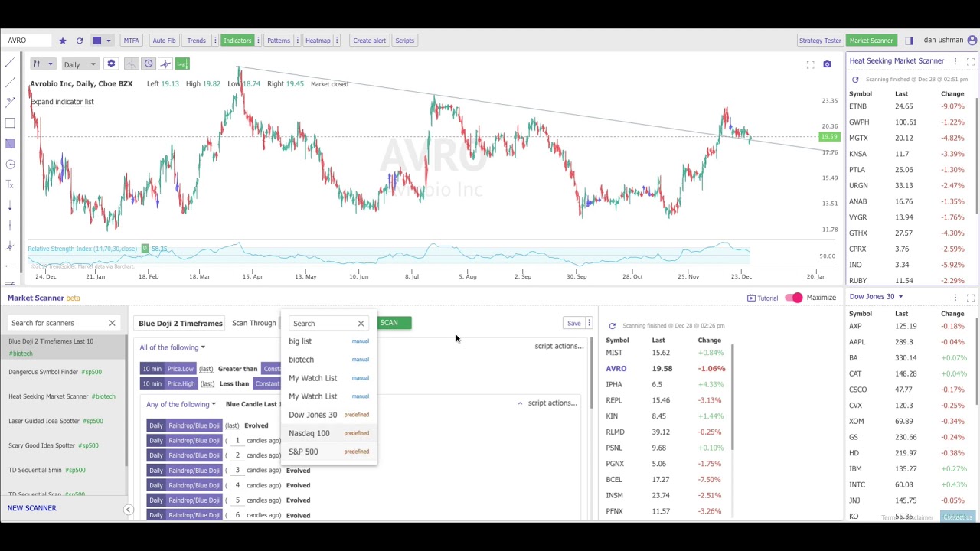This screenshot has height=551, width=980.
Task: Collapse the scanner list sidebar arrow
Action: pyautogui.click(x=129, y=510)
